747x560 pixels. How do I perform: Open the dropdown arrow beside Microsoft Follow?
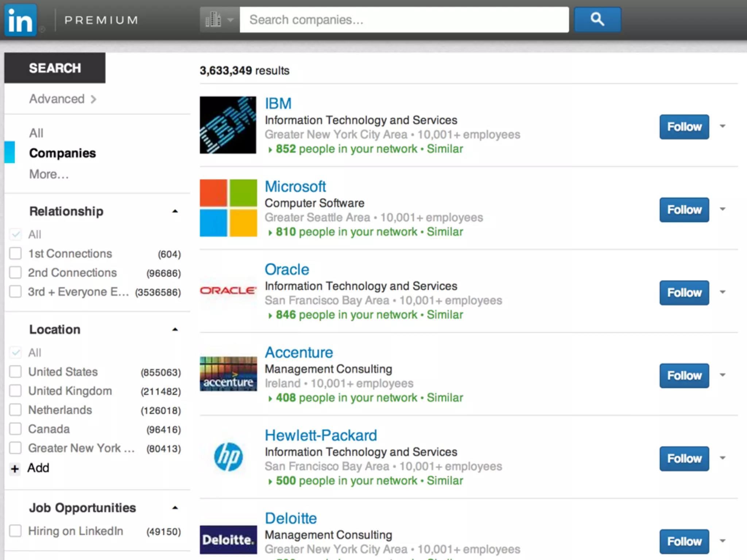point(723,209)
